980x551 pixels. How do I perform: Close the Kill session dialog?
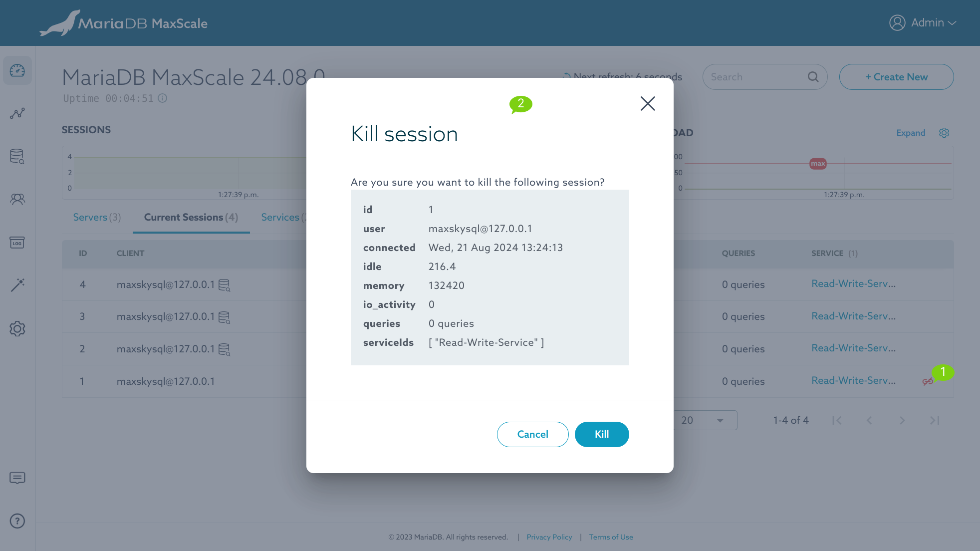click(647, 103)
